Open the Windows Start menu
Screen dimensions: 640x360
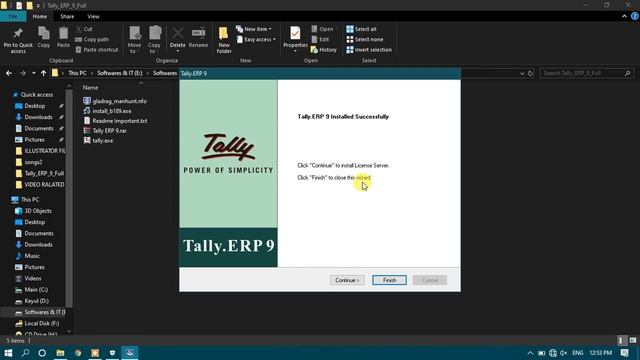[x=8, y=353]
